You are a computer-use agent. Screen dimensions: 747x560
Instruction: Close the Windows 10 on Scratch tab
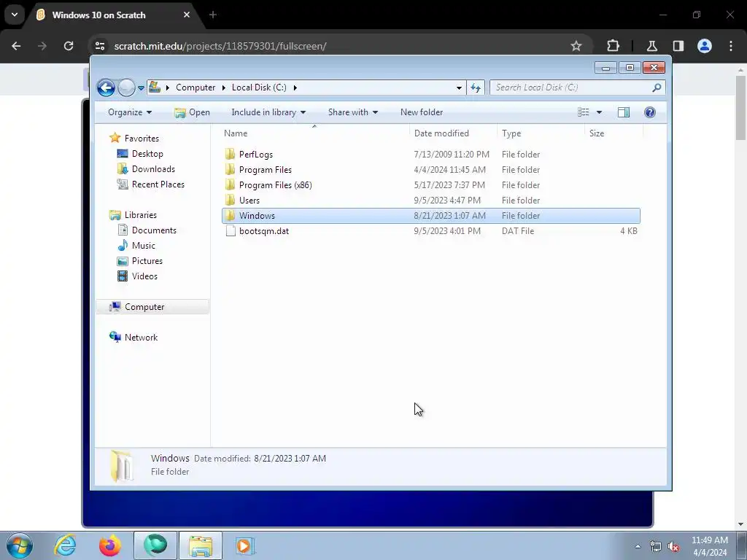click(x=187, y=15)
